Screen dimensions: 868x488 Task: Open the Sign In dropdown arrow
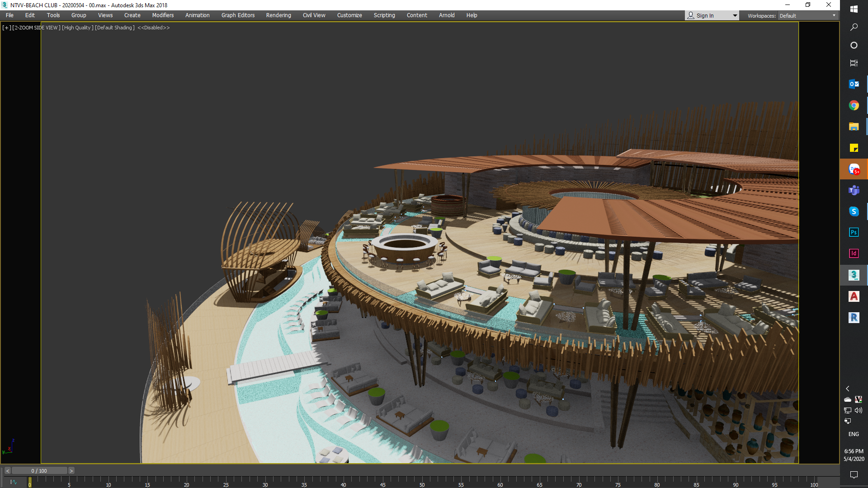click(x=735, y=16)
